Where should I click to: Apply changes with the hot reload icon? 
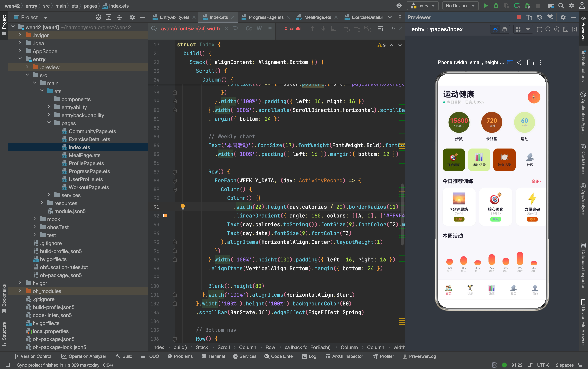point(517,6)
